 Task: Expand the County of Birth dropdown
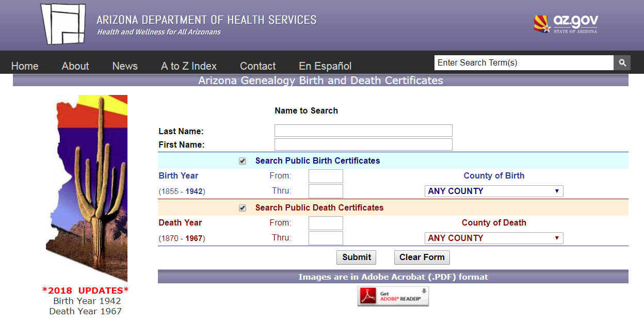493,191
